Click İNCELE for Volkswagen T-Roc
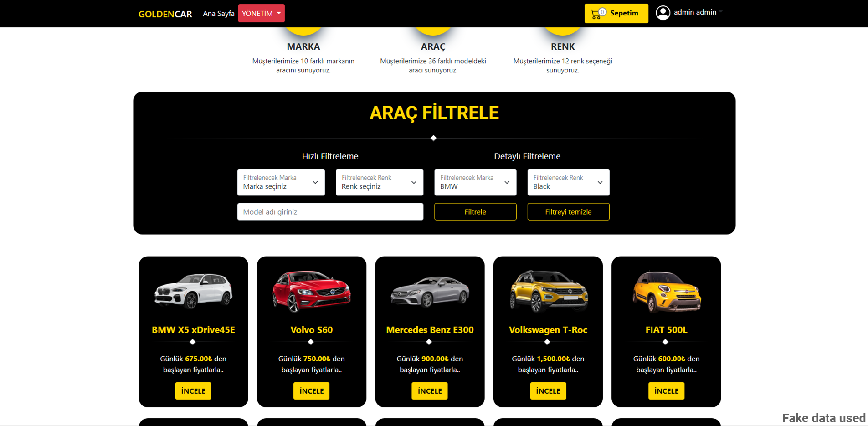Screen dimensions: 868x426 tap(548, 391)
